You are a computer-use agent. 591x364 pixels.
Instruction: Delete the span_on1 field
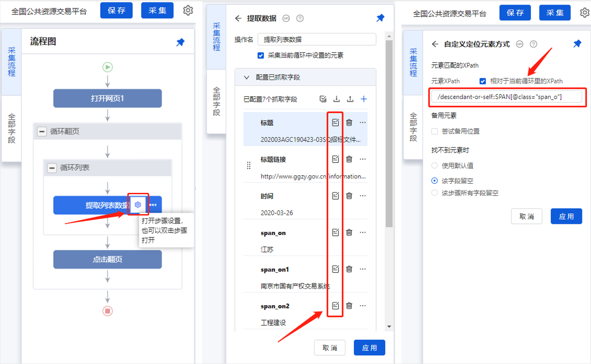tap(349, 269)
